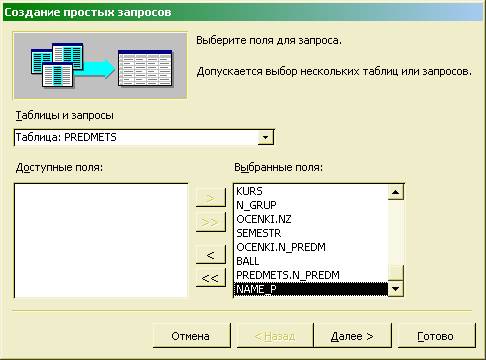Click the selected fields scrollbar down arrow

click(x=396, y=289)
